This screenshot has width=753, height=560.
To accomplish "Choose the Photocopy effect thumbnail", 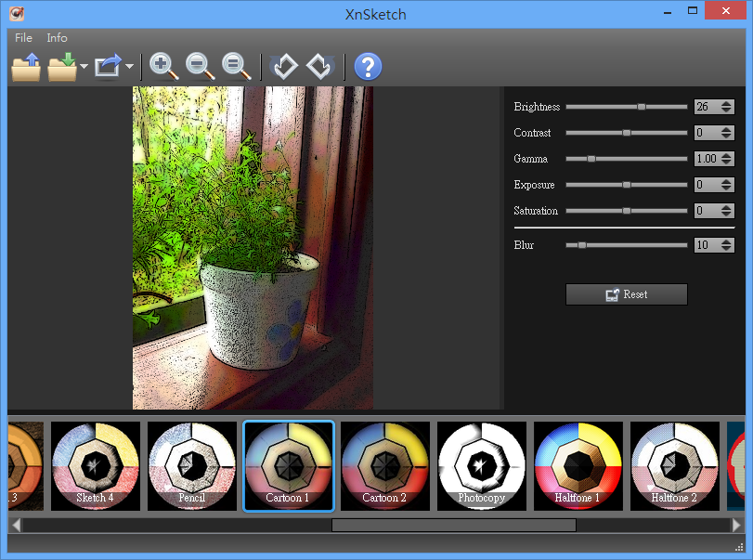I will point(482,466).
